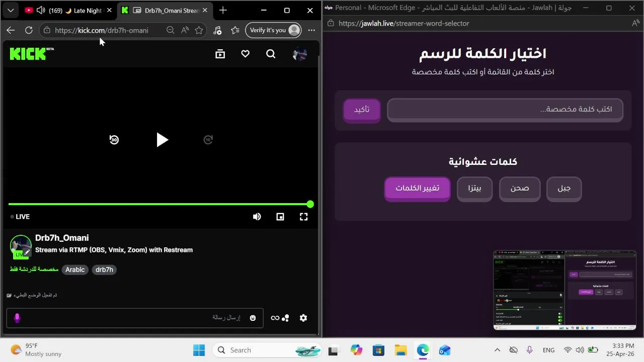Refresh the Kick page

click(x=29, y=30)
